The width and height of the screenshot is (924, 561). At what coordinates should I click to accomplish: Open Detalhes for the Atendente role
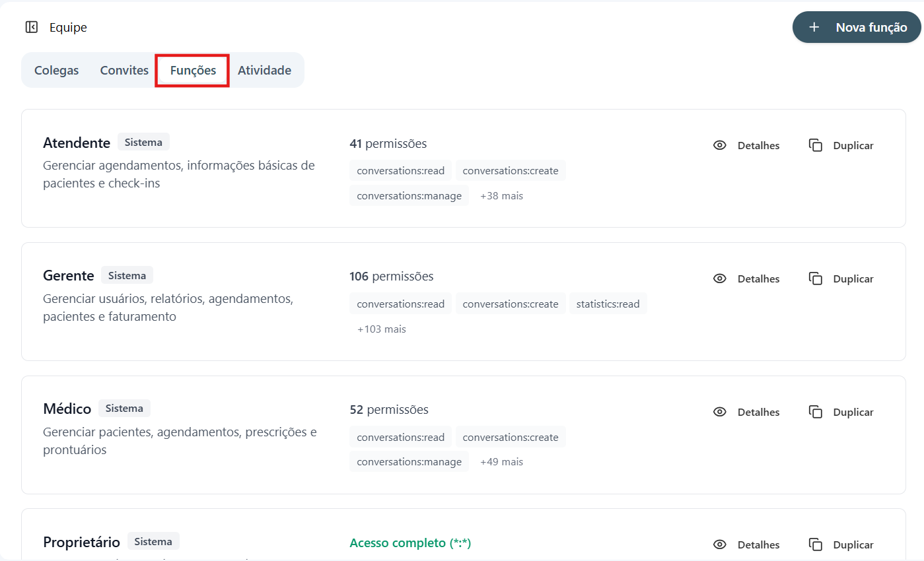747,145
